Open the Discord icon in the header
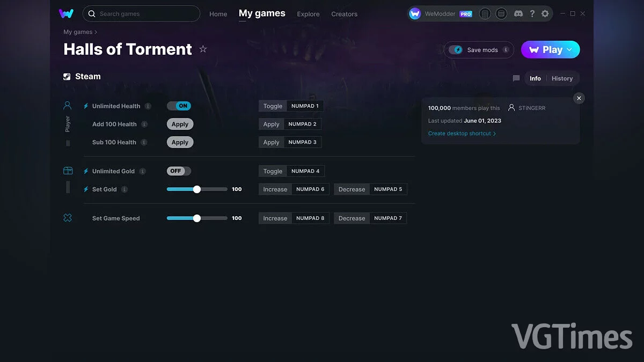The image size is (644, 362). (518, 14)
